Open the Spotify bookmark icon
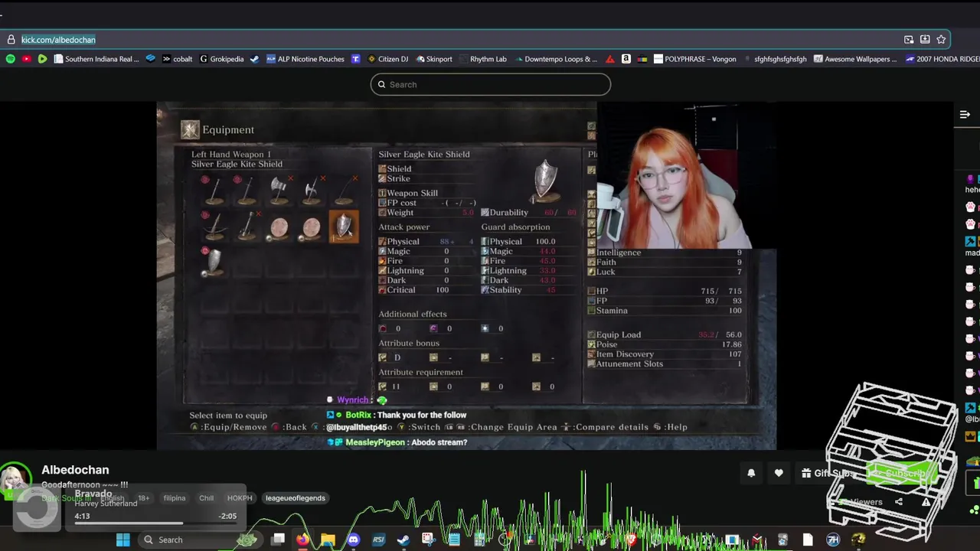This screenshot has height=551, width=980. click(10, 59)
